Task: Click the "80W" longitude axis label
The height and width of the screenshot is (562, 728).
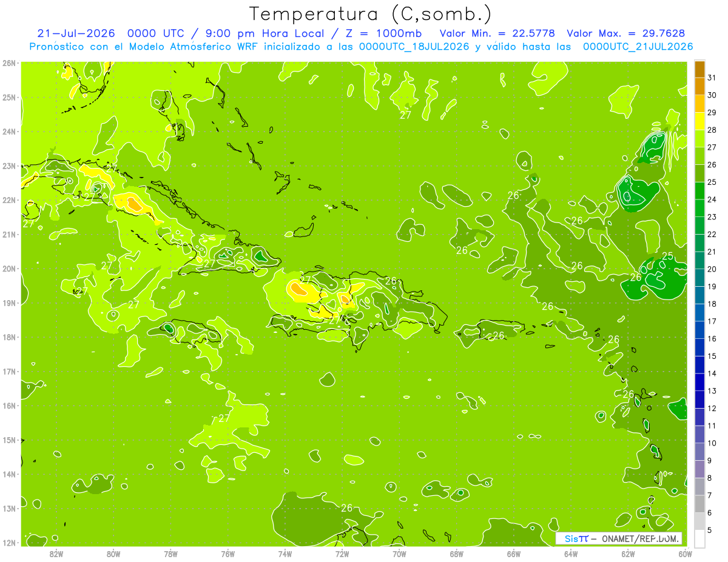Action: pyautogui.click(x=113, y=554)
